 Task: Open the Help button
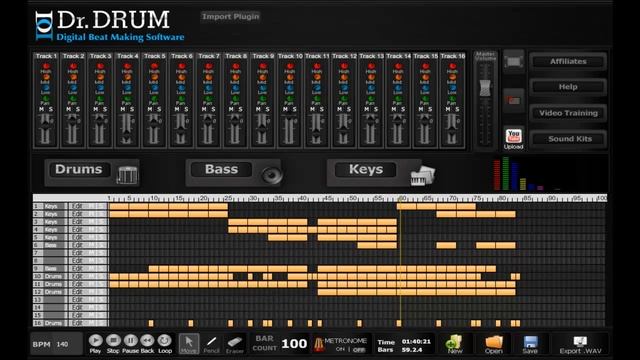568,87
